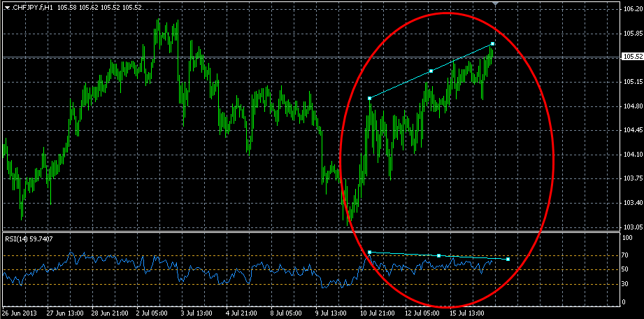Image resolution: width=644 pixels, height=319 pixels.
Task: Click the 15 Jul 13:00 time label
Action: (x=468, y=313)
